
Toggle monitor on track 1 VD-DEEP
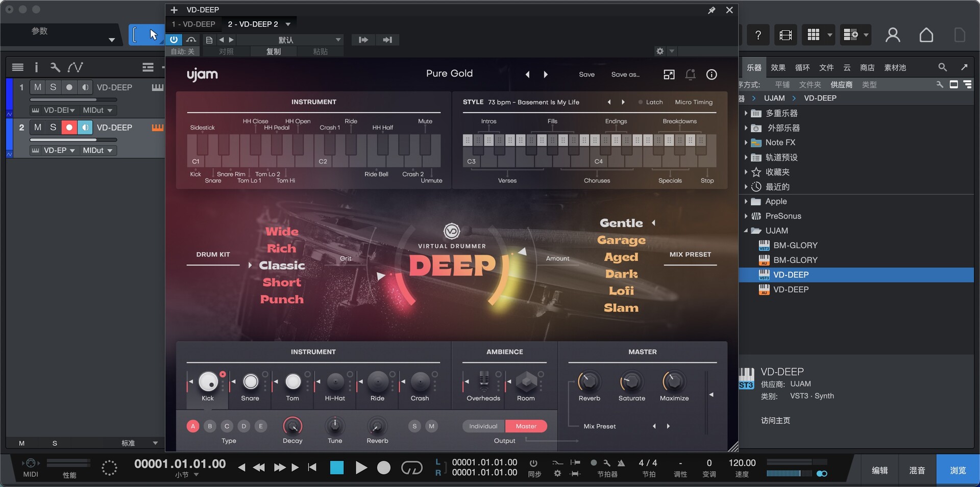pos(85,87)
